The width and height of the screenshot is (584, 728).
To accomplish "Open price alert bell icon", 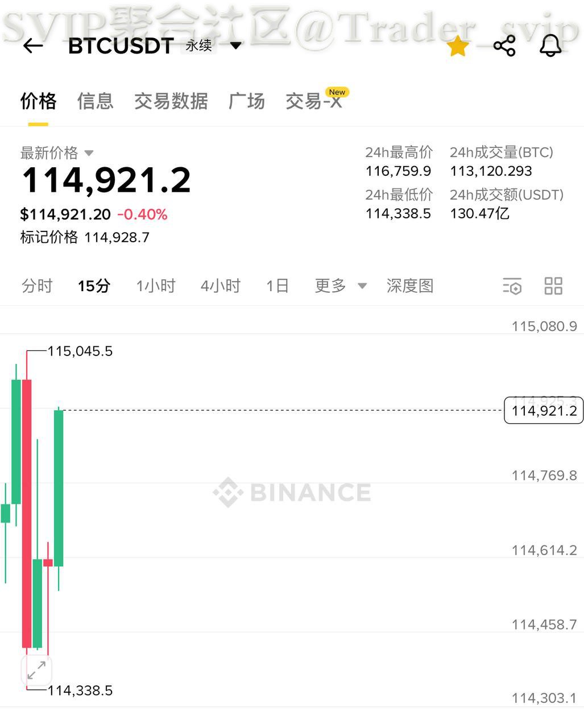I will pyautogui.click(x=550, y=46).
